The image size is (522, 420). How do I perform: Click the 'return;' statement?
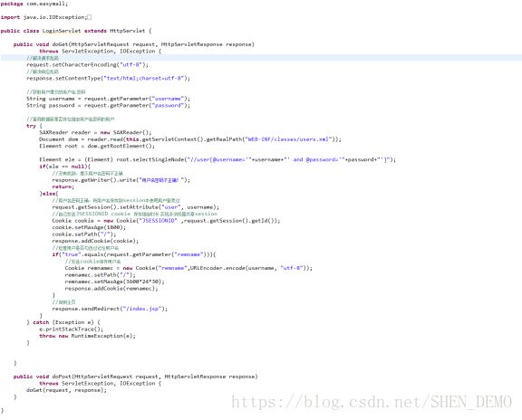63,186
